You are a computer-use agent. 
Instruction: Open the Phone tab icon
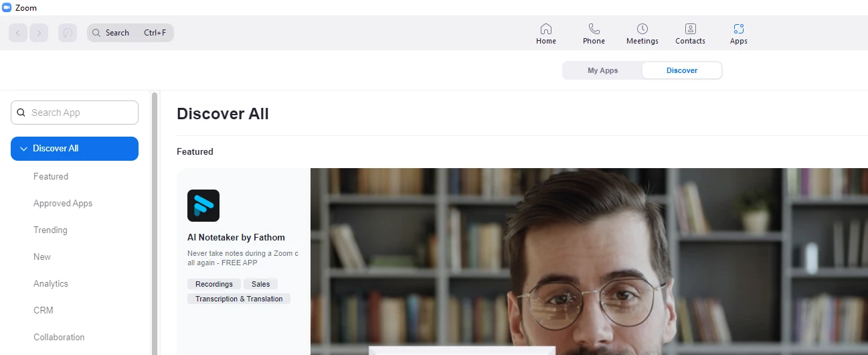click(594, 29)
